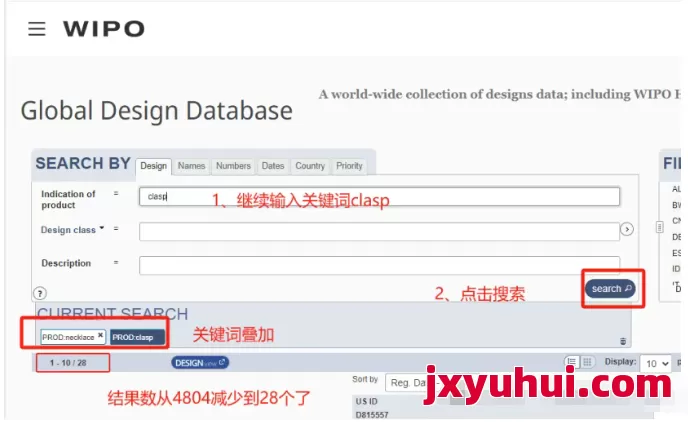The width and height of the screenshot is (688, 422).
Task: Switch to the Names search tab
Action: click(191, 166)
